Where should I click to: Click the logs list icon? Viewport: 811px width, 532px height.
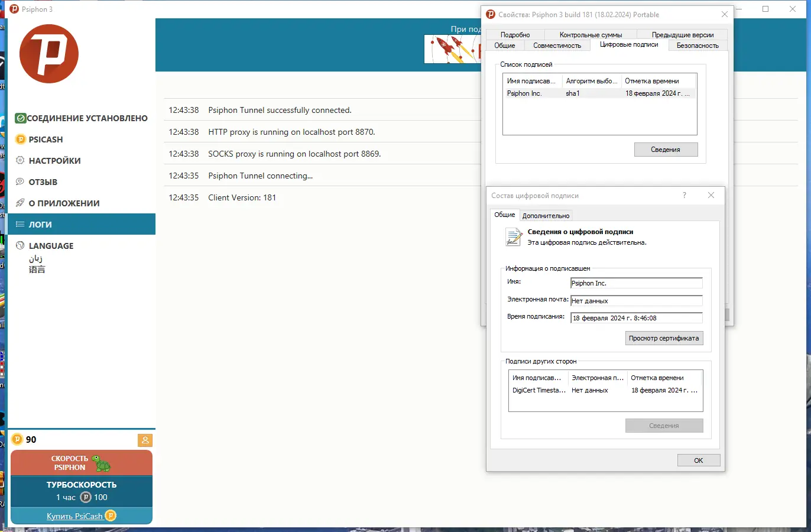[20, 224]
